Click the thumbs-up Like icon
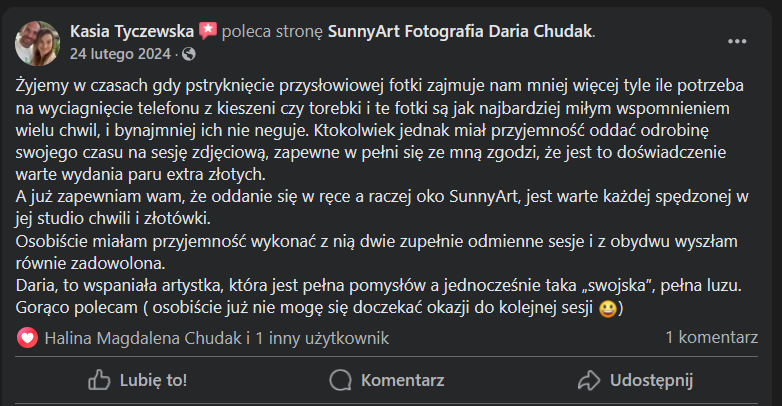Screen dimensions: 782x406 (99, 380)
